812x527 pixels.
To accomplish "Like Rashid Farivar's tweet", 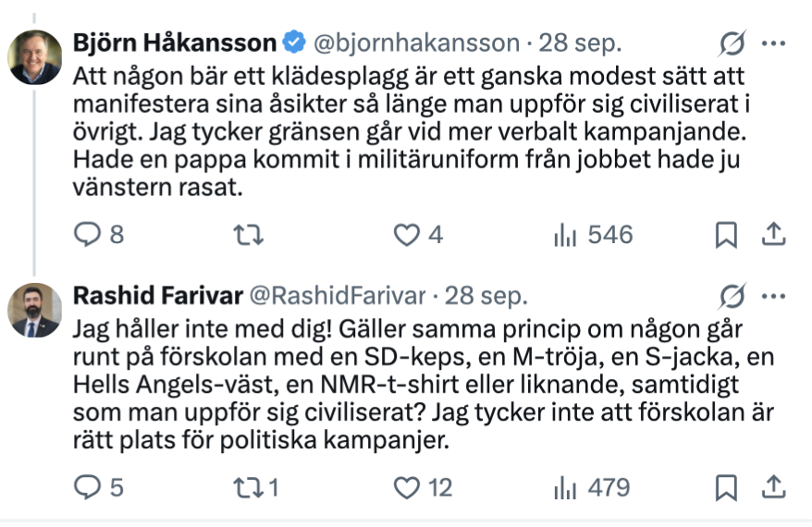I will 407,487.
